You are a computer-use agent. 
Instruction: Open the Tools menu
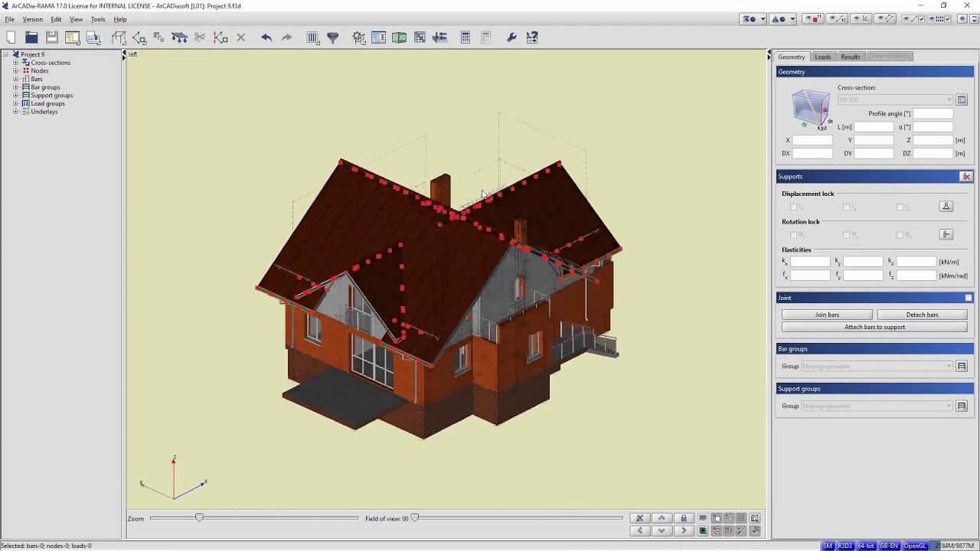coord(98,19)
